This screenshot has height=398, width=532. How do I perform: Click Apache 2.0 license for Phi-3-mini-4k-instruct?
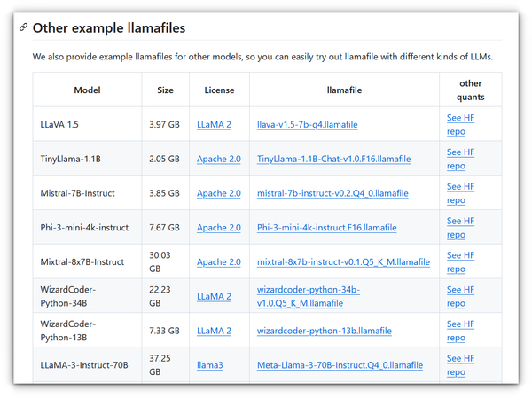(218, 228)
